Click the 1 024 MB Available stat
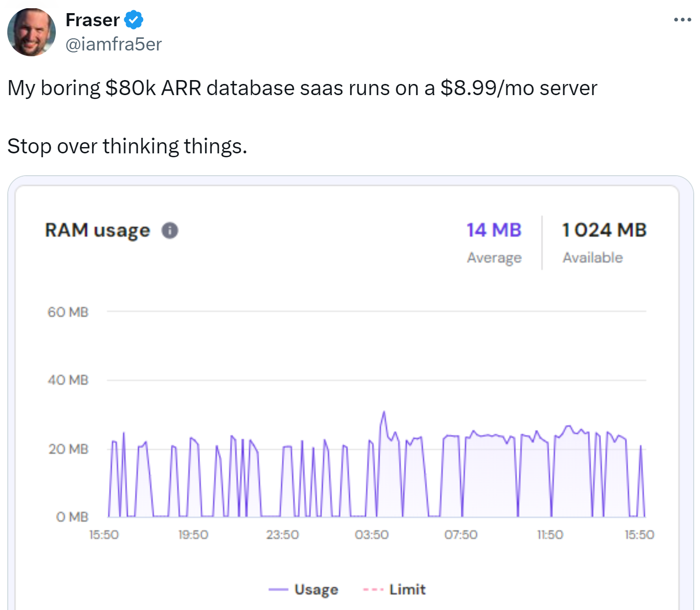The image size is (700, 610). tap(604, 231)
